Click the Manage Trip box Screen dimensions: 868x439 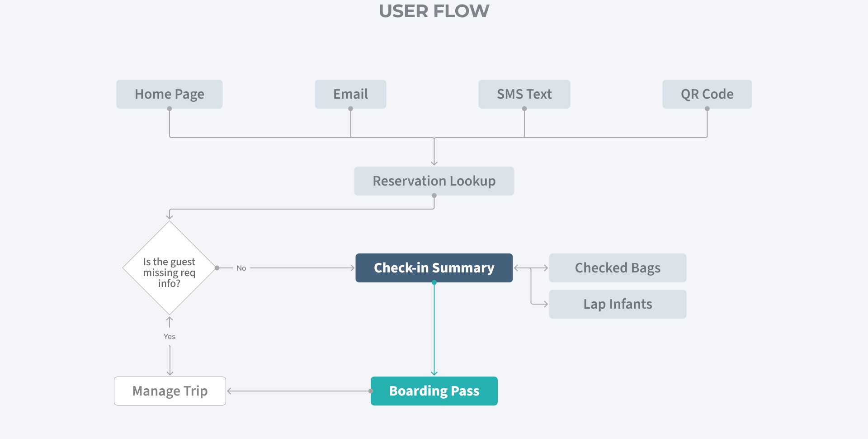[x=170, y=391]
